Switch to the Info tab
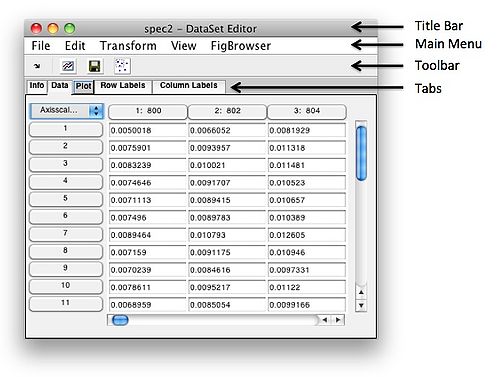 point(37,86)
